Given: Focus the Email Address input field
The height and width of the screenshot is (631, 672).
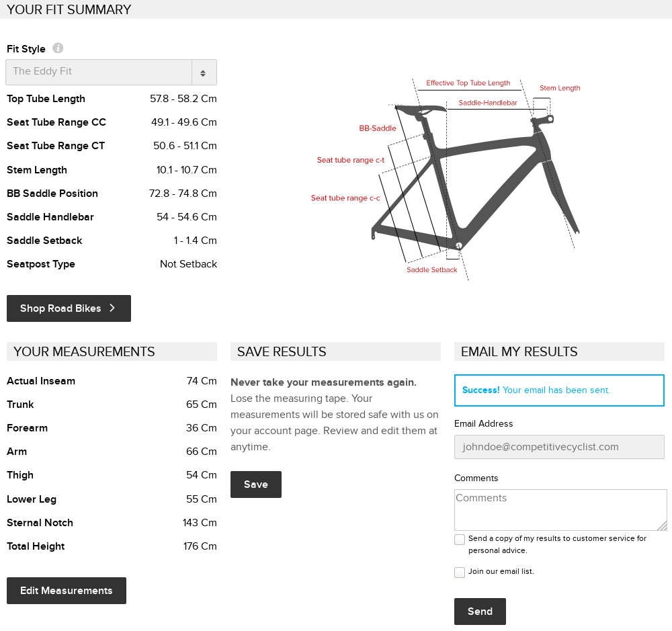Looking at the screenshot, I should click(559, 447).
